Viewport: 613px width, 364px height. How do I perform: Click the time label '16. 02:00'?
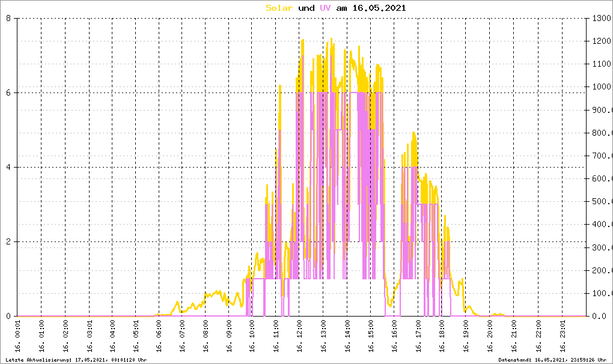point(66,336)
